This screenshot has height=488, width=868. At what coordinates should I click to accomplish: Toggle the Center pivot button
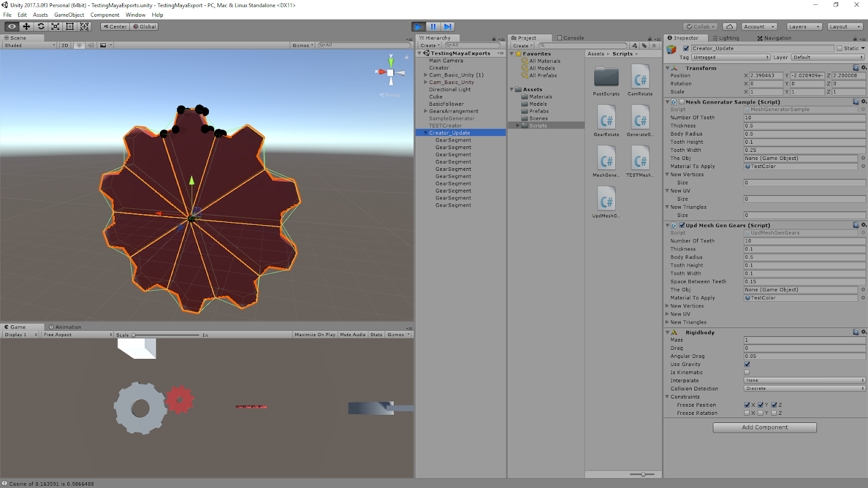[x=115, y=27]
